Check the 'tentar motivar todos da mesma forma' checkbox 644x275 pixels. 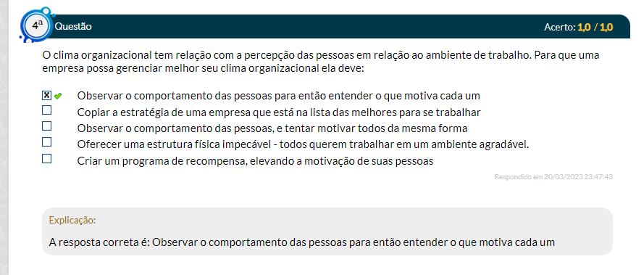[47, 126]
